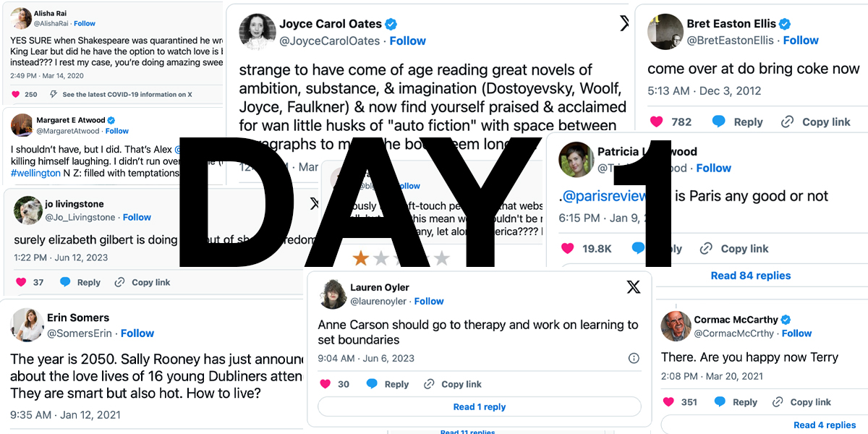Click the #wellington hashtag in Atwood tweet
This screenshot has width=868, height=434.
tap(35, 174)
